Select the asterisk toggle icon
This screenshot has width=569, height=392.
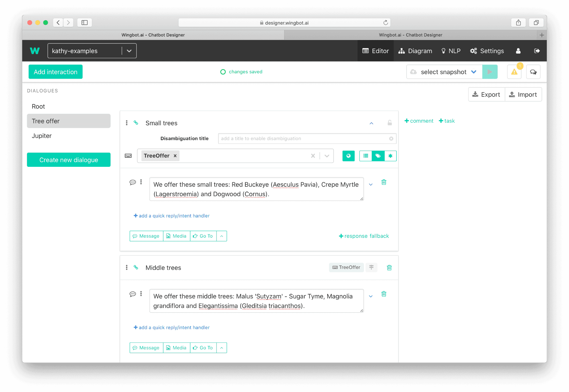(391, 156)
